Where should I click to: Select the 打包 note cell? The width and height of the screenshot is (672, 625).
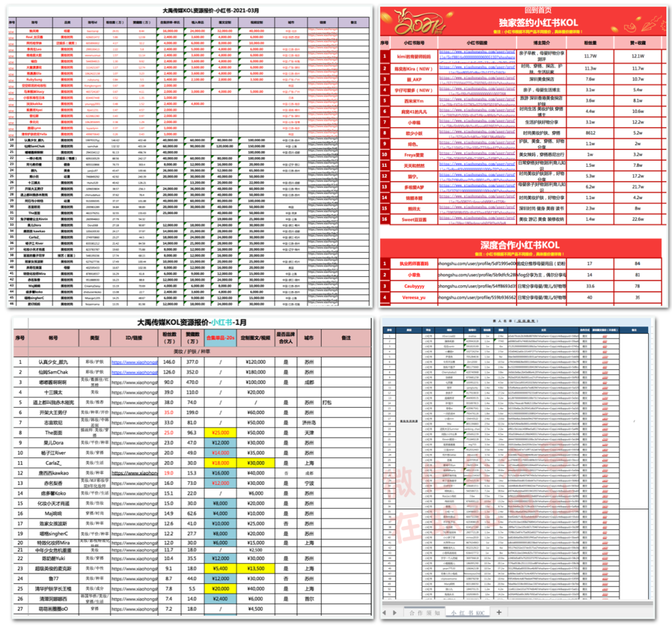pyautogui.click(x=347, y=403)
